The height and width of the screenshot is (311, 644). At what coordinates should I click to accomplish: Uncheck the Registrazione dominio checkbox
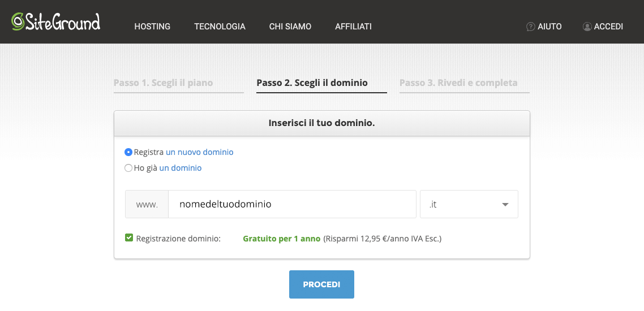click(x=129, y=237)
